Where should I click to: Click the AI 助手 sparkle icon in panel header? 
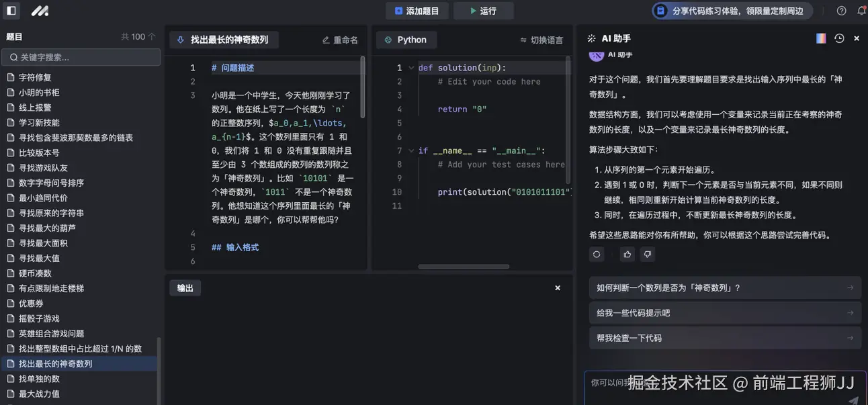pyautogui.click(x=590, y=37)
